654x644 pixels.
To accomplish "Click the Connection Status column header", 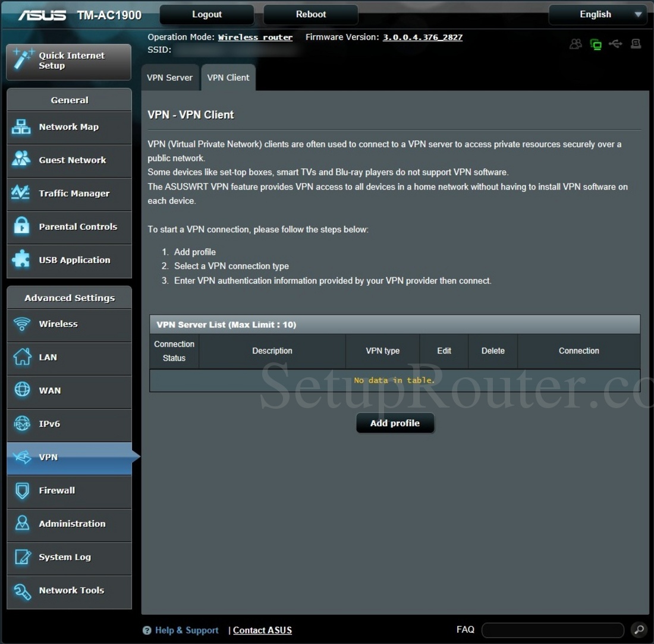I will (x=174, y=351).
